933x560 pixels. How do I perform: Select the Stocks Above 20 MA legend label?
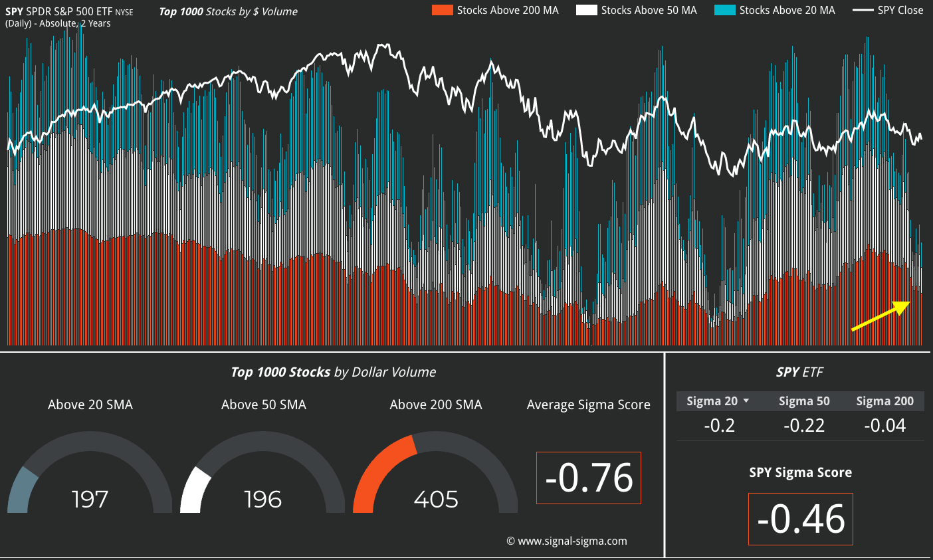point(787,10)
